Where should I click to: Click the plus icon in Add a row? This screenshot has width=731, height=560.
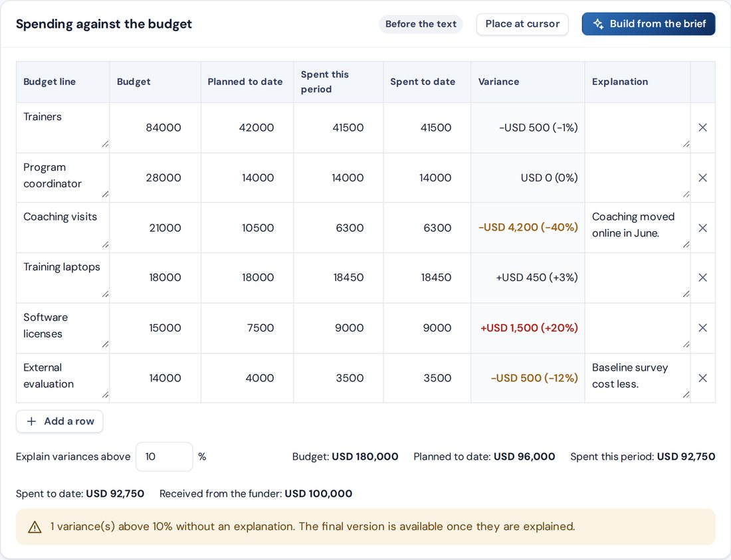tap(31, 421)
